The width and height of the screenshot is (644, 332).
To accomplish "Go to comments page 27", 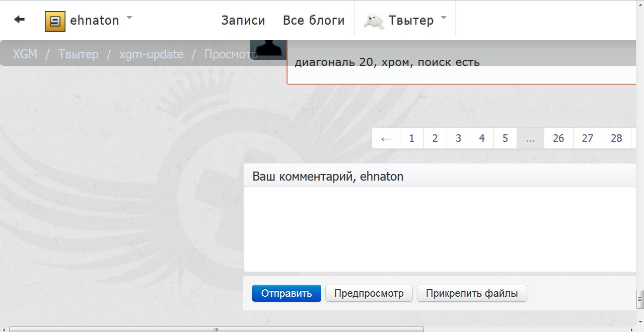I will [588, 138].
